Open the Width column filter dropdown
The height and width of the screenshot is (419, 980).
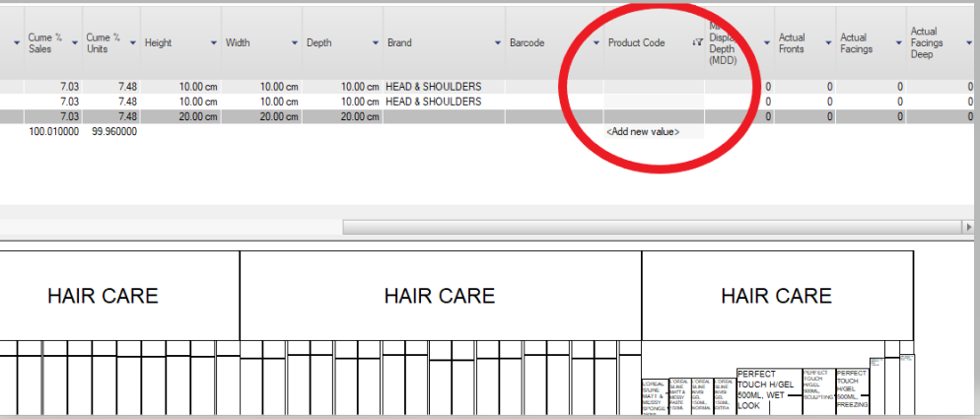295,42
